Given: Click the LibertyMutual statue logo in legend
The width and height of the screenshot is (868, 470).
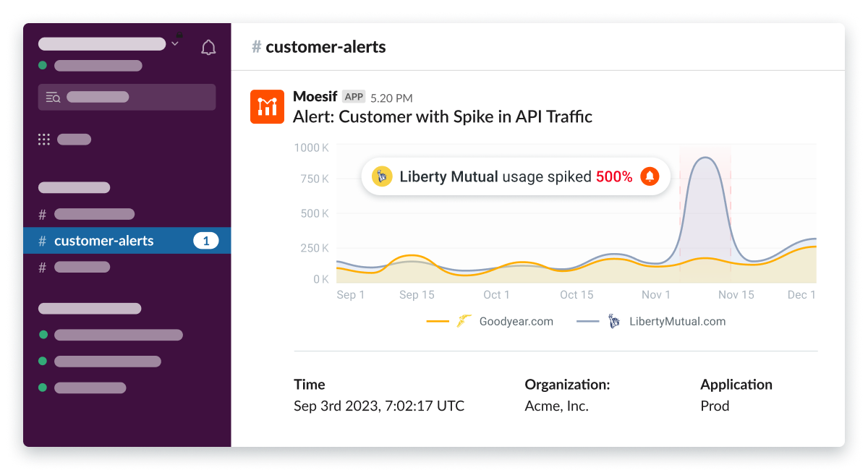Looking at the screenshot, I should [613, 321].
